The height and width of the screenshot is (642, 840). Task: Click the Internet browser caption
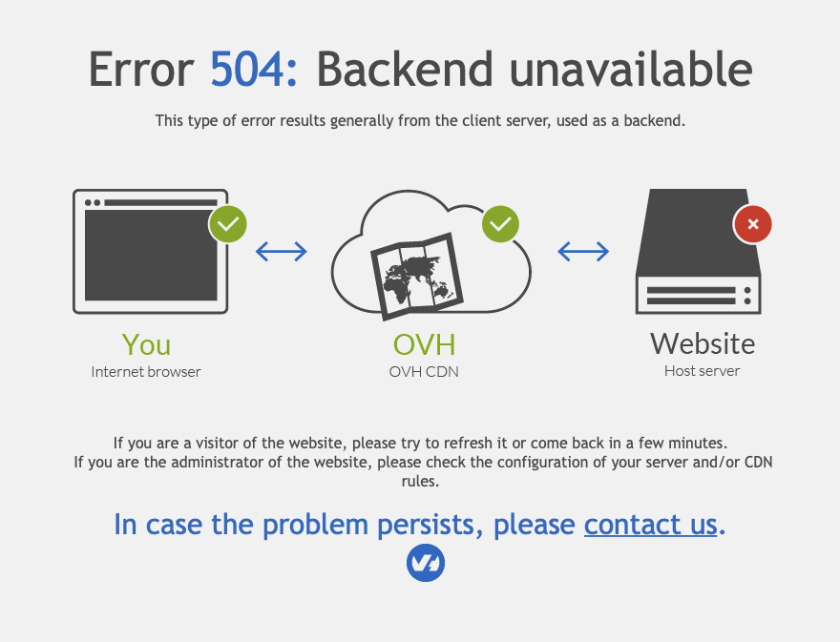[x=146, y=372]
